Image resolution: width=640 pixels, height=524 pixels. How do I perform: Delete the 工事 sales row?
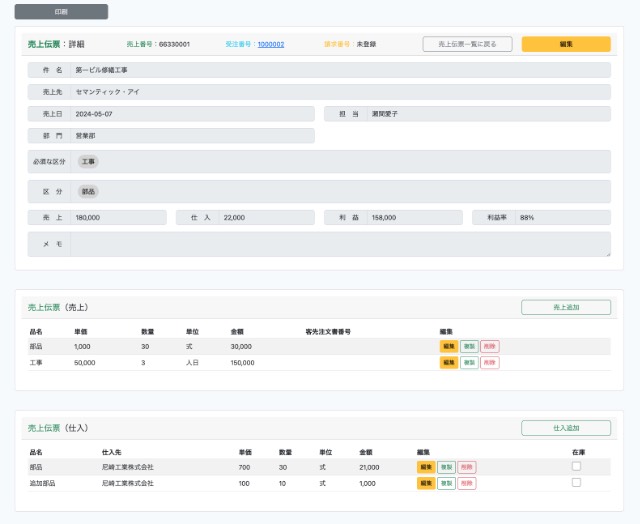point(490,362)
